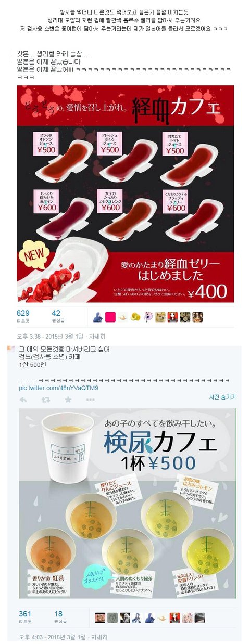Click the retweet icon on second tweet
This screenshot has height=644, width=250.
tap(45, 400)
